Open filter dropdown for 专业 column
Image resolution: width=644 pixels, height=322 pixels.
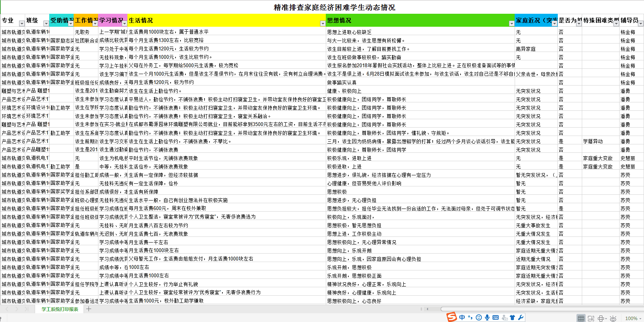[x=22, y=24]
